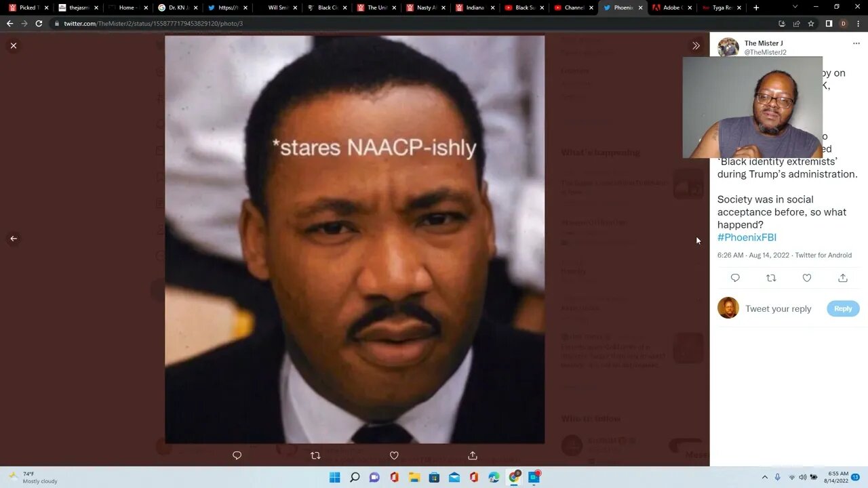Screen dimensions: 868x488
Task: Switch to the Black Su YouTube tab
Action: [525, 7]
